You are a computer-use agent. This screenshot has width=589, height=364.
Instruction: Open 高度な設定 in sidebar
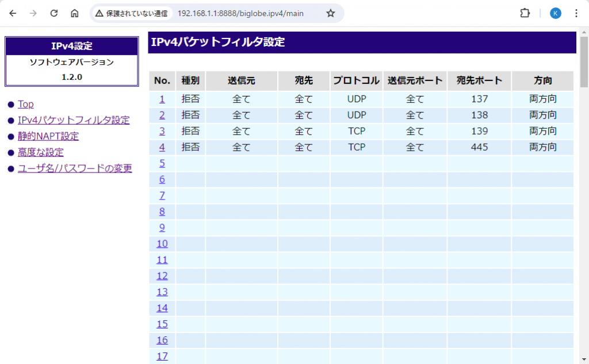pos(41,152)
